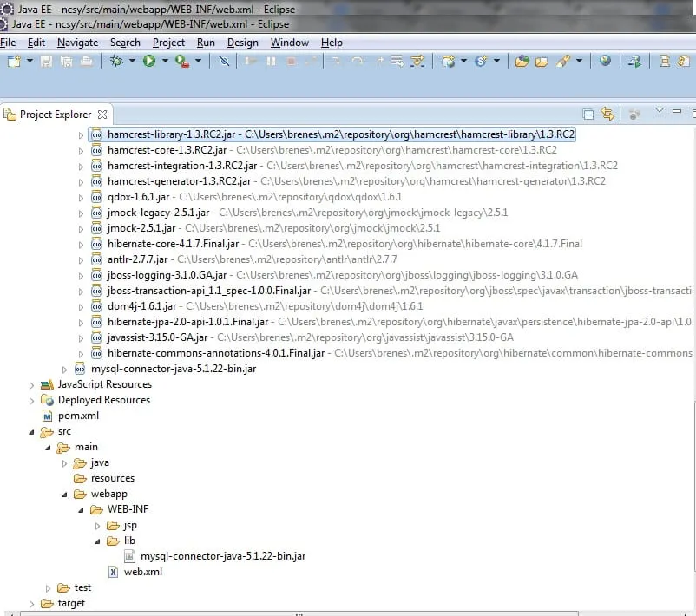Open the Navigate menu
This screenshot has height=616, width=696.
click(x=78, y=43)
